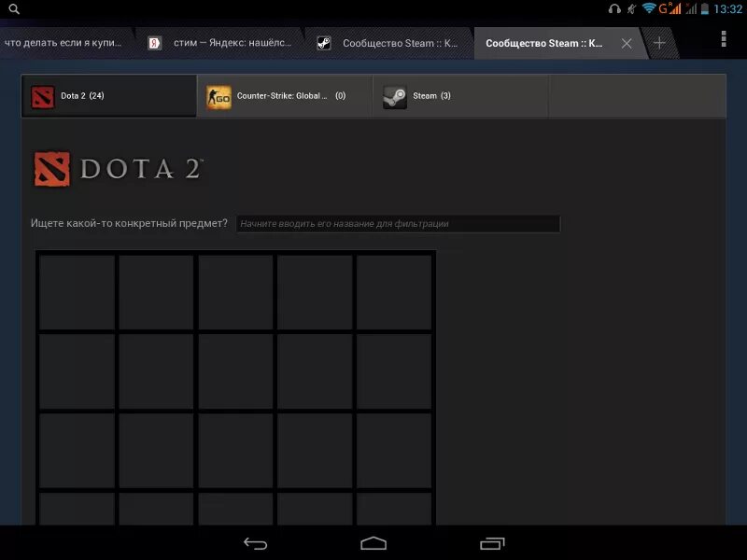Image resolution: width=747 pixels, height=560 pixels.
Task: Close the active Сообщество Steam tab
Action: tap(627, 43)
